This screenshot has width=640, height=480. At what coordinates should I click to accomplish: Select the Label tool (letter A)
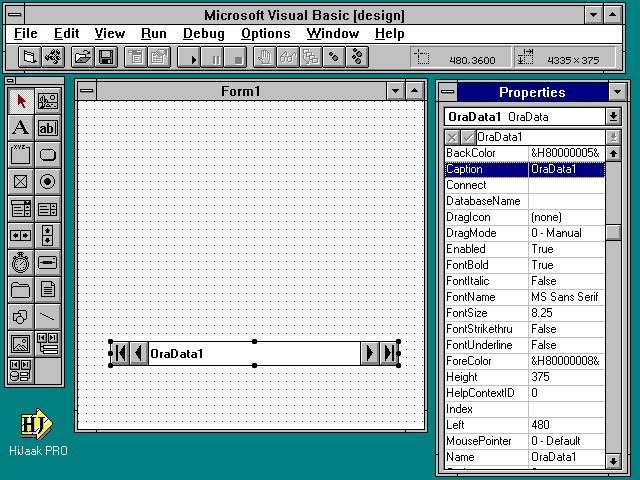tap(20, 128)
